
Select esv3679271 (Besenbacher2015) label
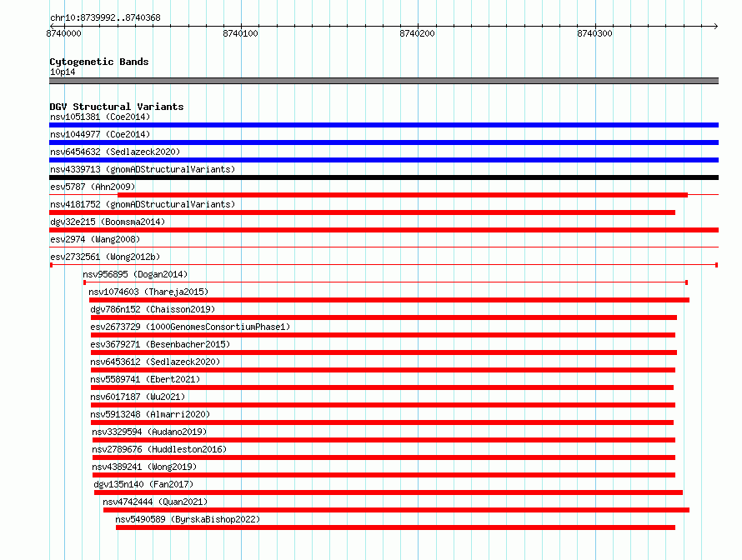pyautogui.click(x=160, y=344)
